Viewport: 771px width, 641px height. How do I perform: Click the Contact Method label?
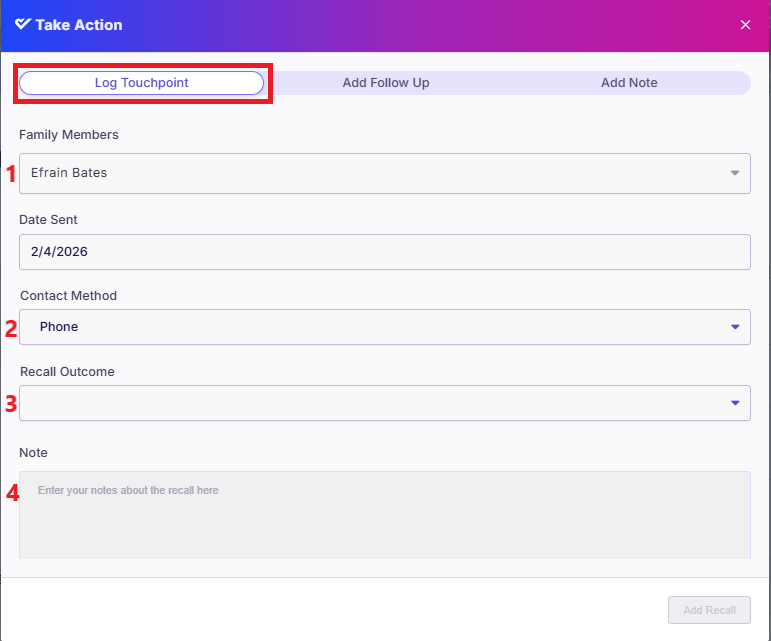coord(68,295)
